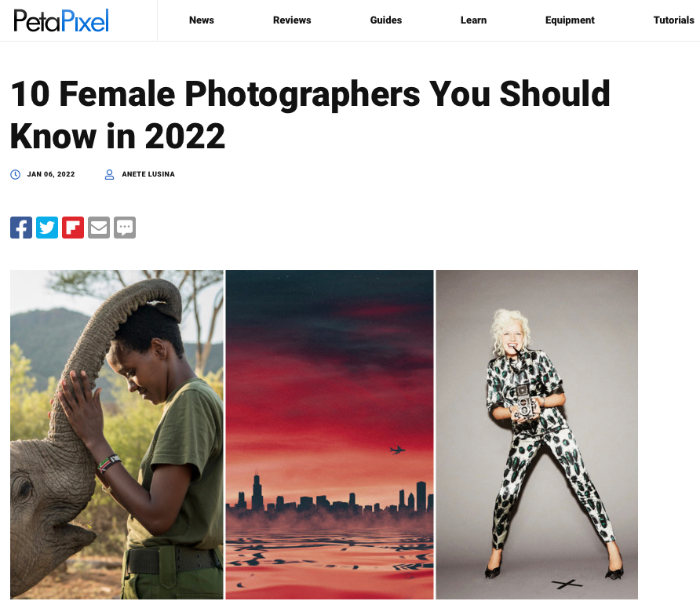Click the clock icon beside date
The height and width of the screenshot is (612, 700).
15,174
